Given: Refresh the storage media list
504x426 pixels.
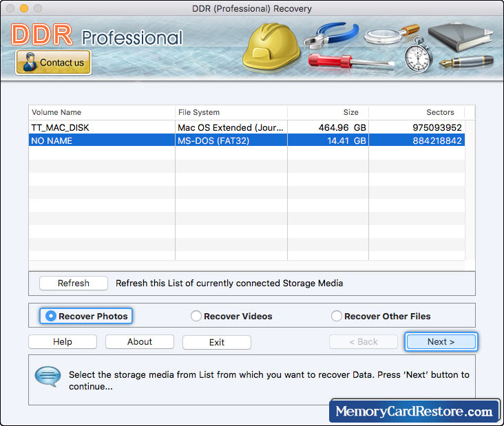Looking at the screenshot, I should click(x=73, y=284).
